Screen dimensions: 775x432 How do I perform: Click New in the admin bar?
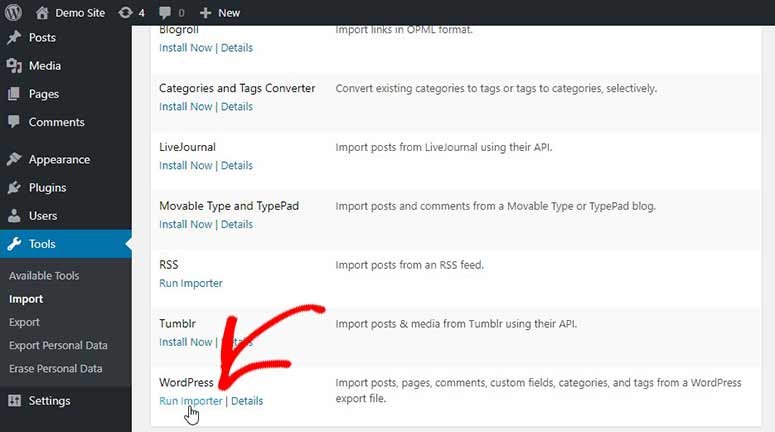point(229,13)
